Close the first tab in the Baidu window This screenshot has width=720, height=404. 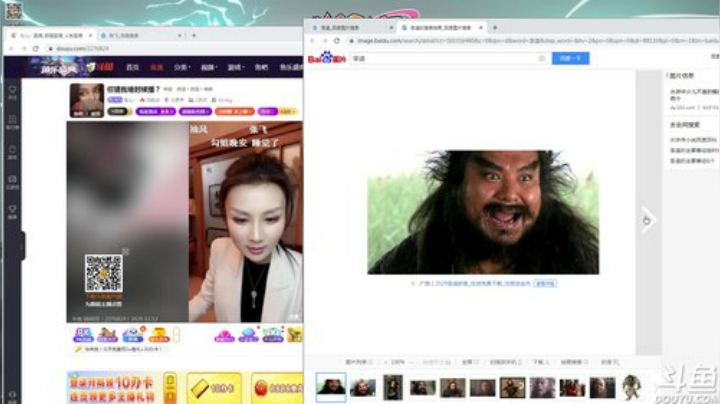click(x=391, y=28)
